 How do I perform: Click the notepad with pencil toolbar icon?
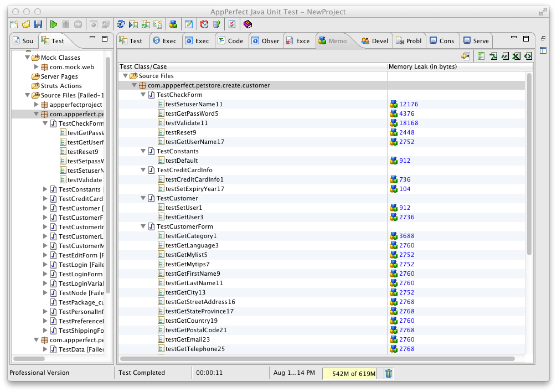[189, 24]
